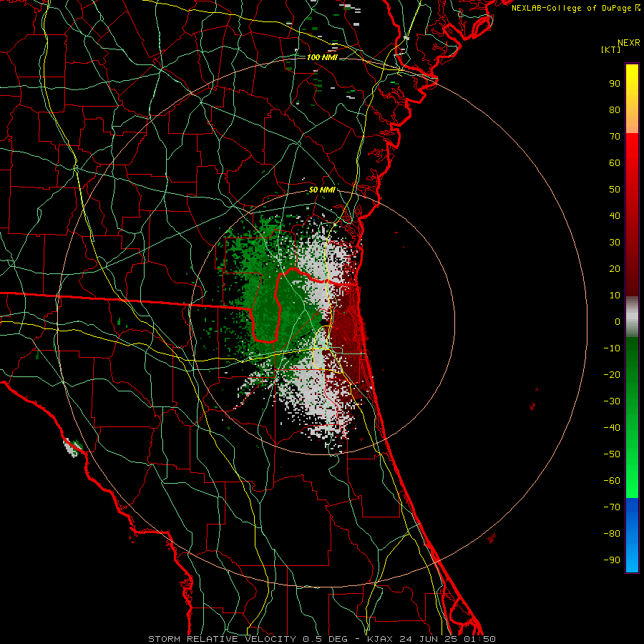Click the positive 50 scale label
Viewport: 644px width, 644px height.
[615, 190]
